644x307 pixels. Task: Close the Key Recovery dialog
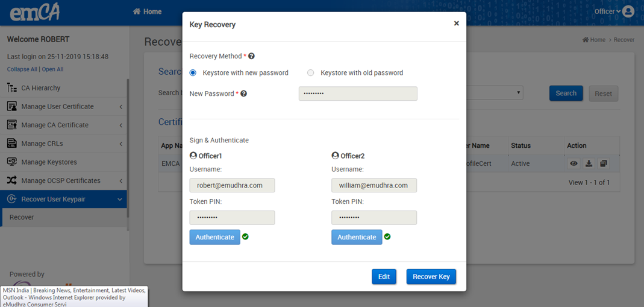(x=456, y=24)
